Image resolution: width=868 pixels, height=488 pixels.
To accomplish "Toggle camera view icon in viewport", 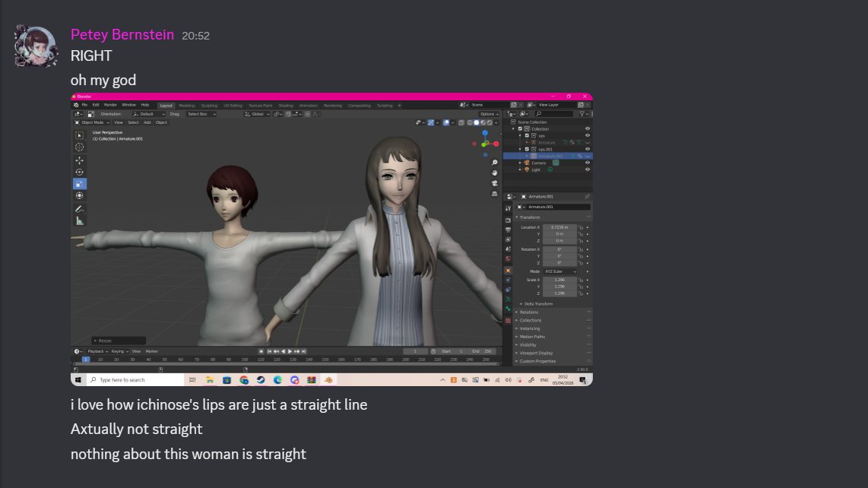I will [x=494, y=183].
